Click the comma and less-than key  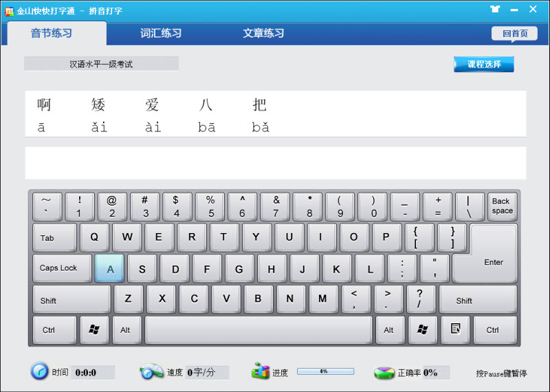coord(355,299)
